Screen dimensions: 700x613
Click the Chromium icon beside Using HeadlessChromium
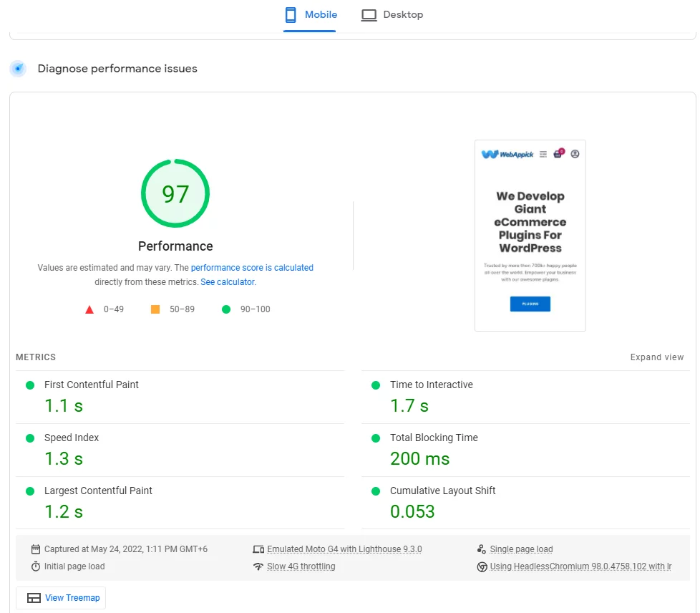point(482,567)
